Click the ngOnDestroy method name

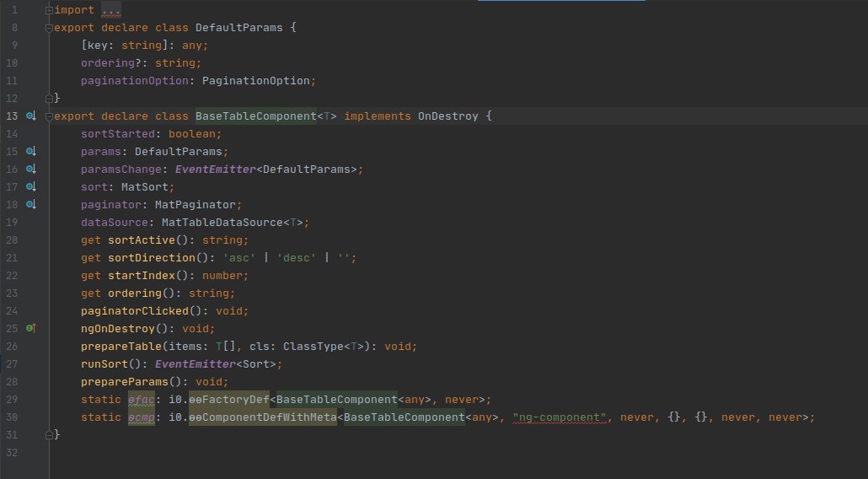pyautogui.click(x=118, y=329)
